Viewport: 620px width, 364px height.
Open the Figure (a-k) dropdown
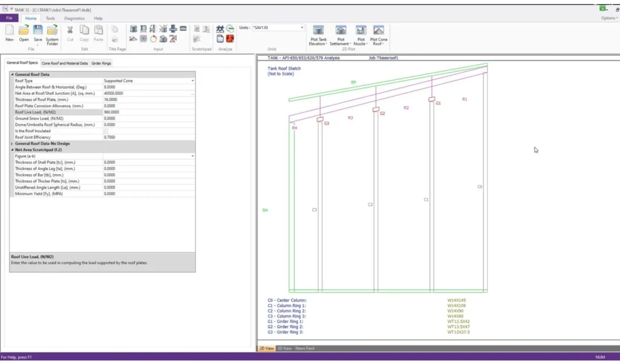click(x=193, y=156)
